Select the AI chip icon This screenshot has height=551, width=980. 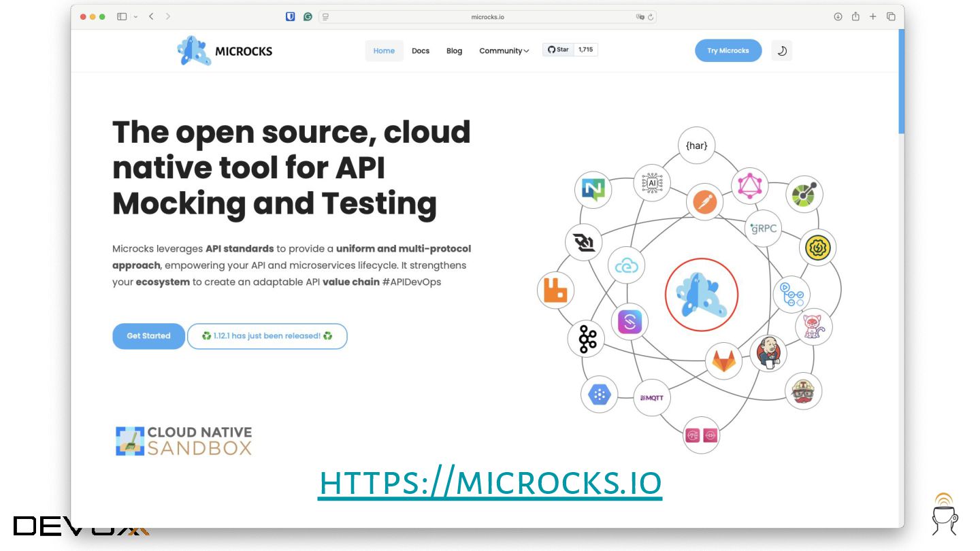652,183
